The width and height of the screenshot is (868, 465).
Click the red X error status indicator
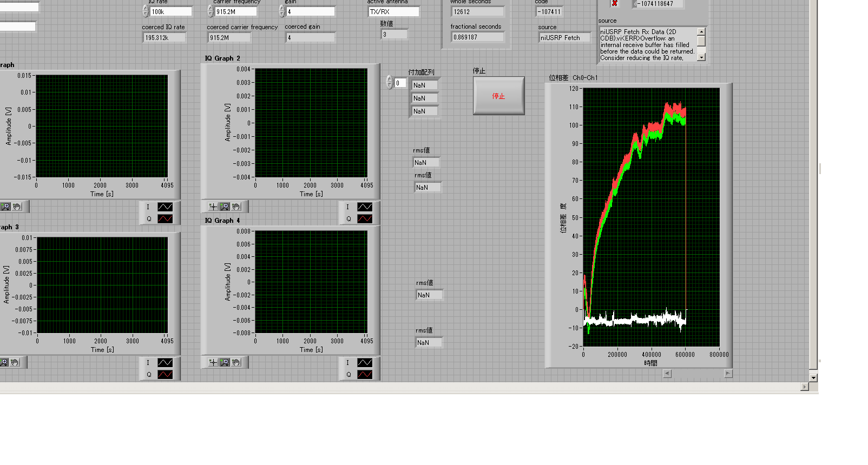point(615,3)
